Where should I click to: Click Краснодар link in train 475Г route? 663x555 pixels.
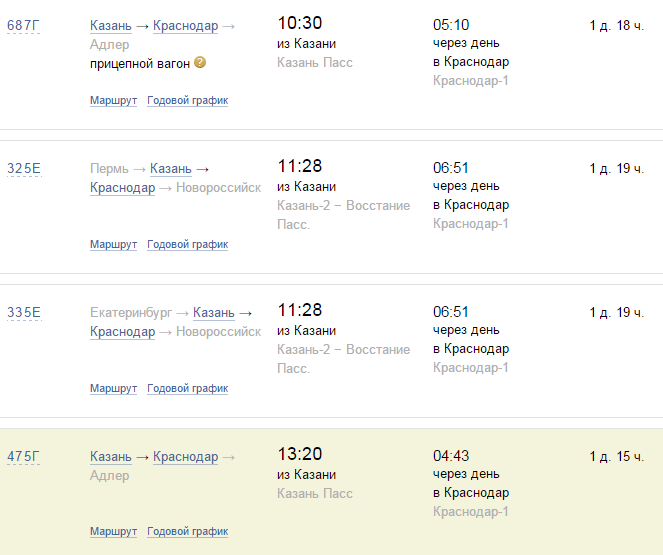coord(185,457)
